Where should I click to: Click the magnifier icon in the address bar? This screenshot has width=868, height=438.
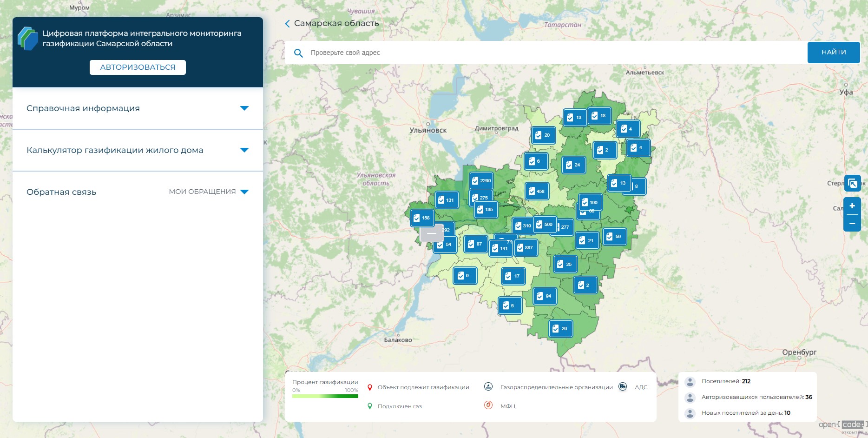[x=298, y=53]
